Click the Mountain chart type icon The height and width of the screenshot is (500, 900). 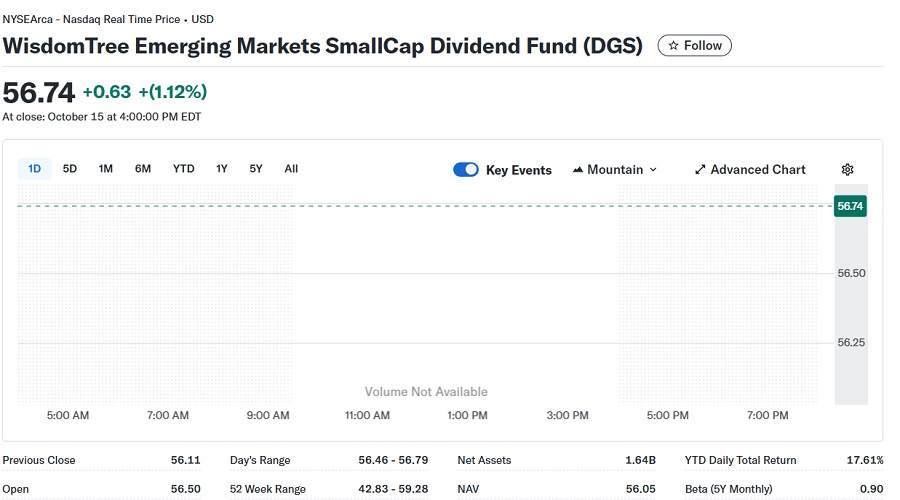pos(577,169)
